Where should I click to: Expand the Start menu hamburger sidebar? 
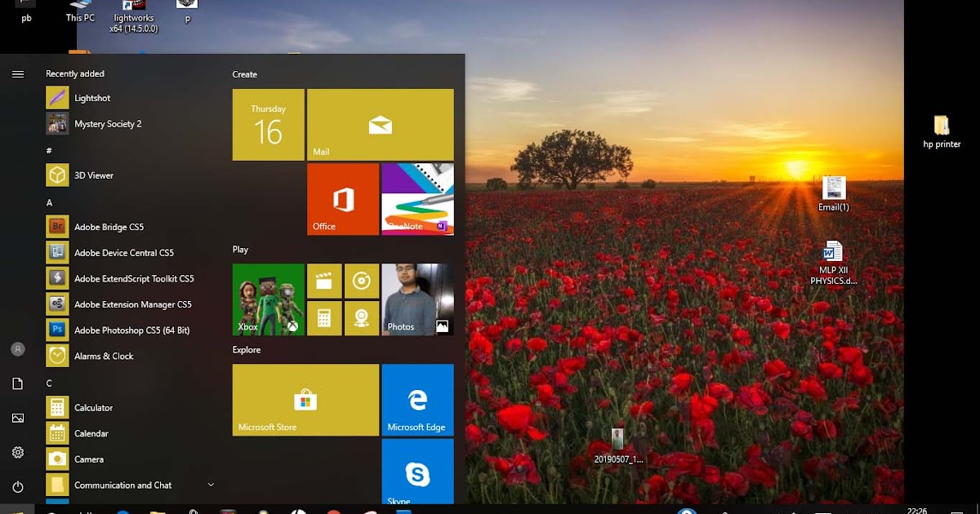pyautogui.click(x=17, y=73)
